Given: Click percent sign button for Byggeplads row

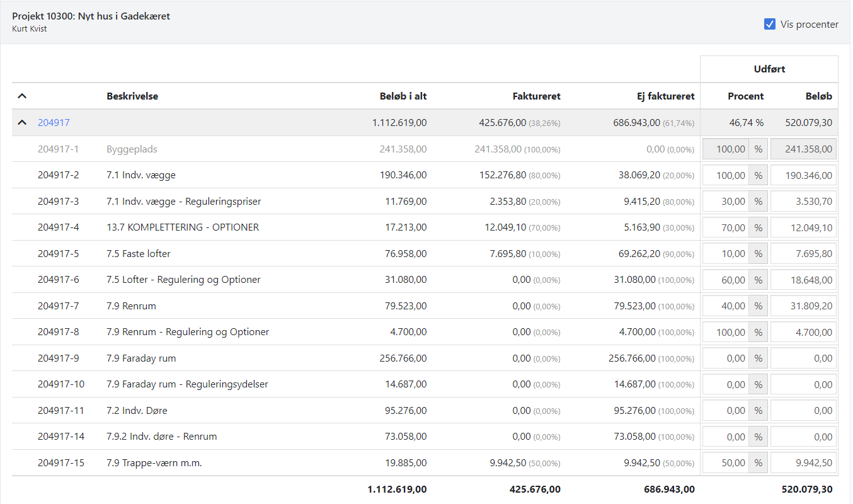Looking at the screenshot, I should pos(758,149).
